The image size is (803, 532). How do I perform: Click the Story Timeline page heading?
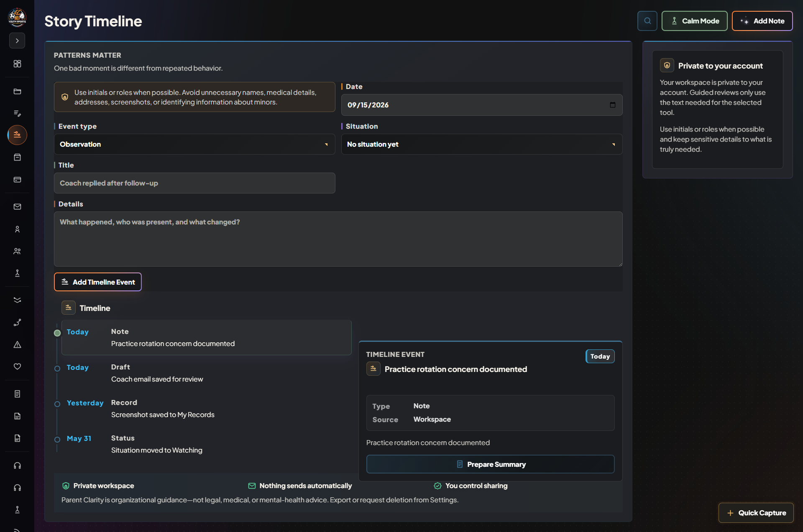(93, 21)
